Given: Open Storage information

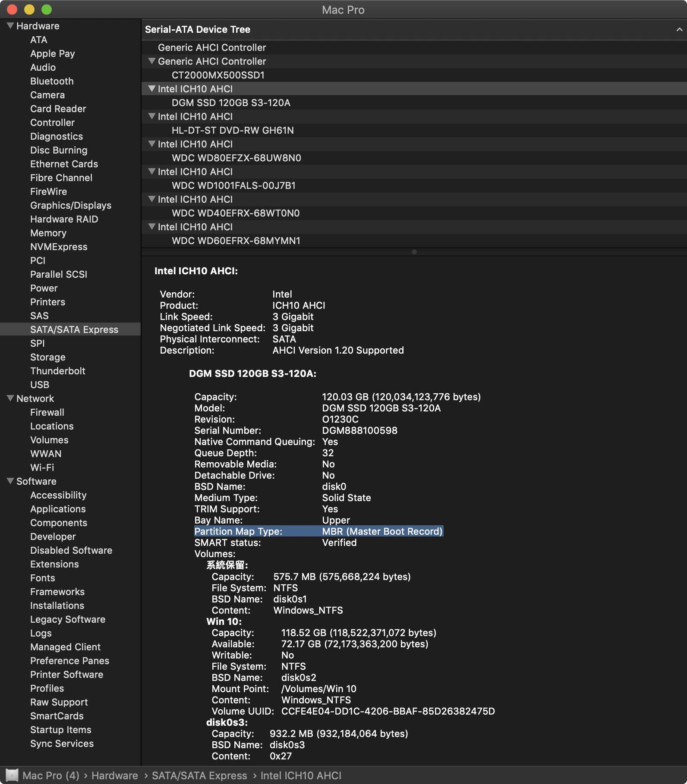Looking at the screenshot, I should point(70,357).
